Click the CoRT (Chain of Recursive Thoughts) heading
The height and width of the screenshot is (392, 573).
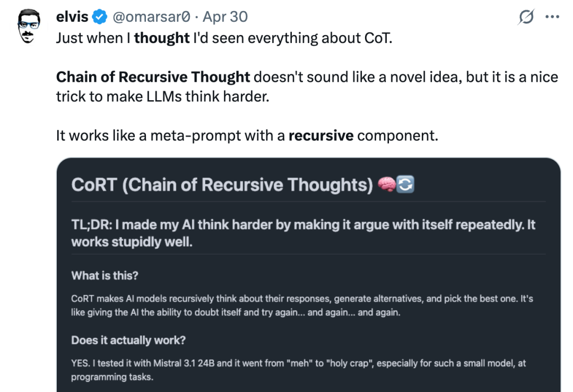pyautogui.click(x=222, y=185)
